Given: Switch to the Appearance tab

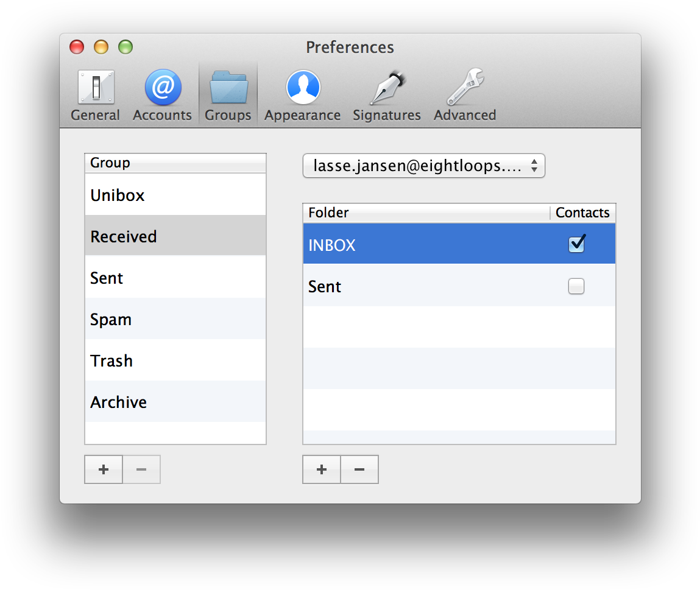Looking at the screenshot, I should click(x=302, y=94).
